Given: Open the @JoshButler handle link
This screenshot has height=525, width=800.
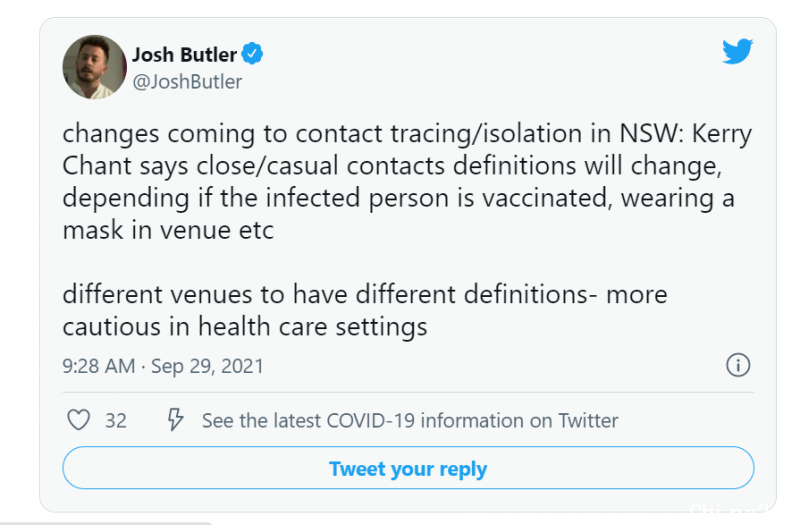Looking at the screenshot, I should point(187,82).
